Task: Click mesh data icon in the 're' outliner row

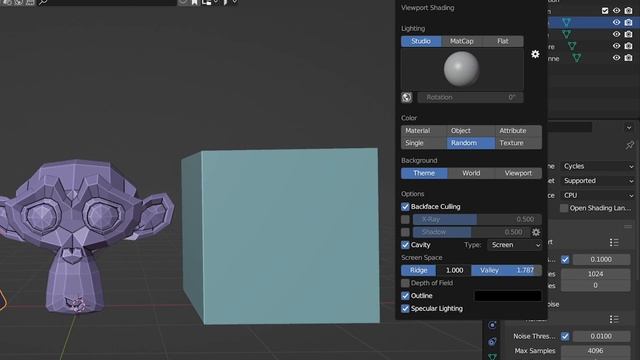Action: click(x=572, y=46)
